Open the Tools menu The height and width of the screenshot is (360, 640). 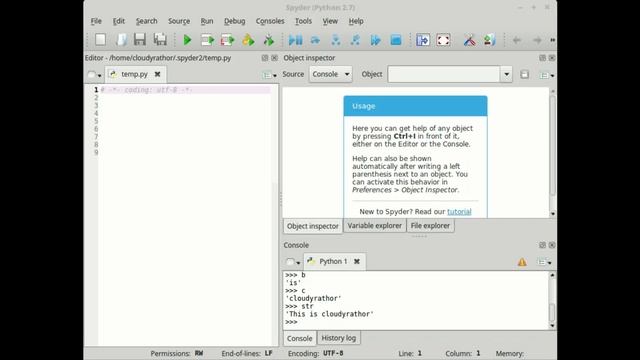(x=303, y=21)
